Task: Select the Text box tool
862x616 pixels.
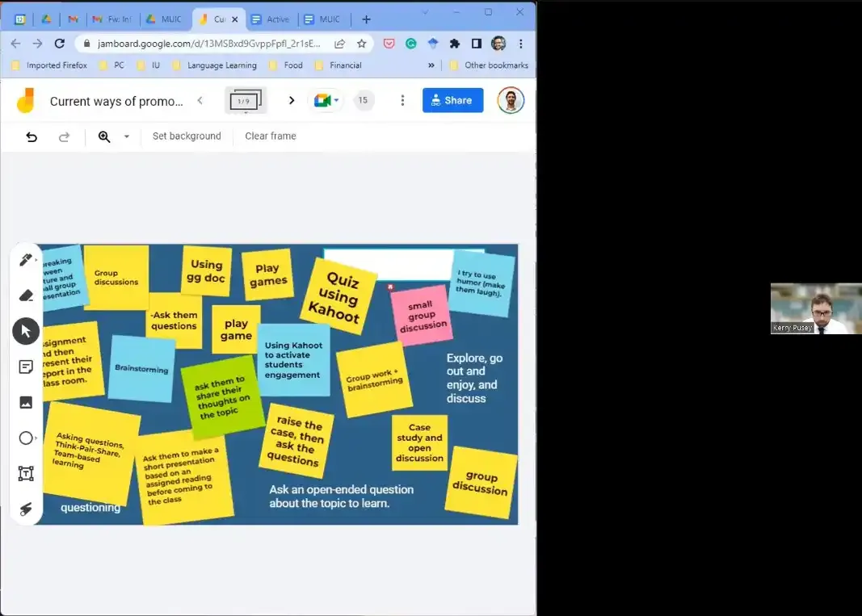Action: 26,473
